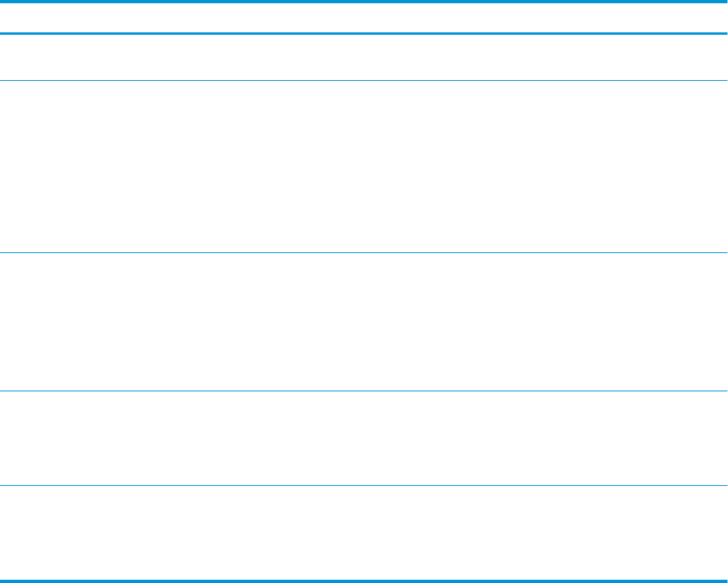Click the thin divider below the first row
Viewport: 728px width, 583px height.
[364, 80]
